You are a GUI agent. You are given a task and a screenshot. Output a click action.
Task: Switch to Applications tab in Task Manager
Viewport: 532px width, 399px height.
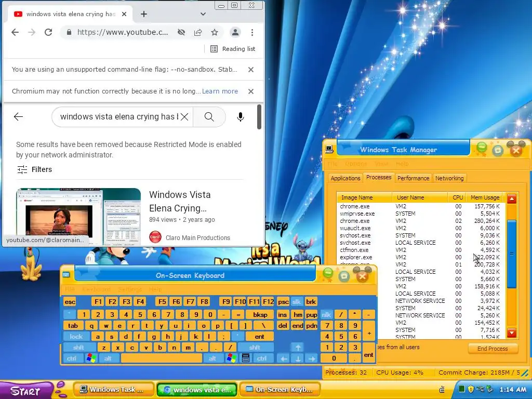pyautogui.click(x=345, y=178)
